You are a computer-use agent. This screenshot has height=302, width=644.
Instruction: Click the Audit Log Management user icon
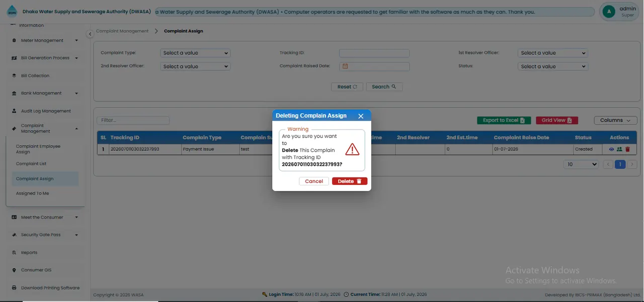[14, 111]
